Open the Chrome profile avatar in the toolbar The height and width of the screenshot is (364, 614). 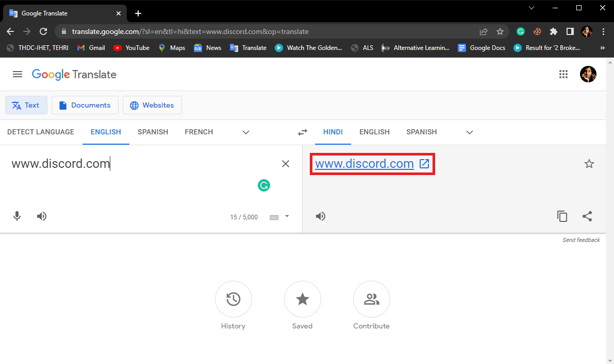(587, 32)
